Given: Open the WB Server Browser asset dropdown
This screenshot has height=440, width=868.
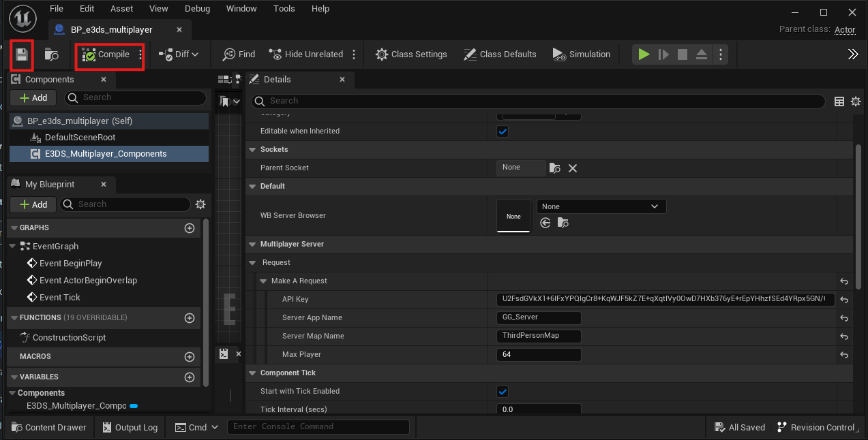Looking at the screenshot, I should tap(601, 206).
